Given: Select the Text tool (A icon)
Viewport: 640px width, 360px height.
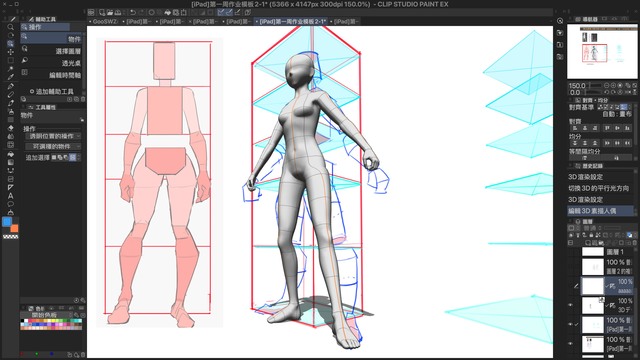Looking at the screenshot, I should (x=11, y=196).
